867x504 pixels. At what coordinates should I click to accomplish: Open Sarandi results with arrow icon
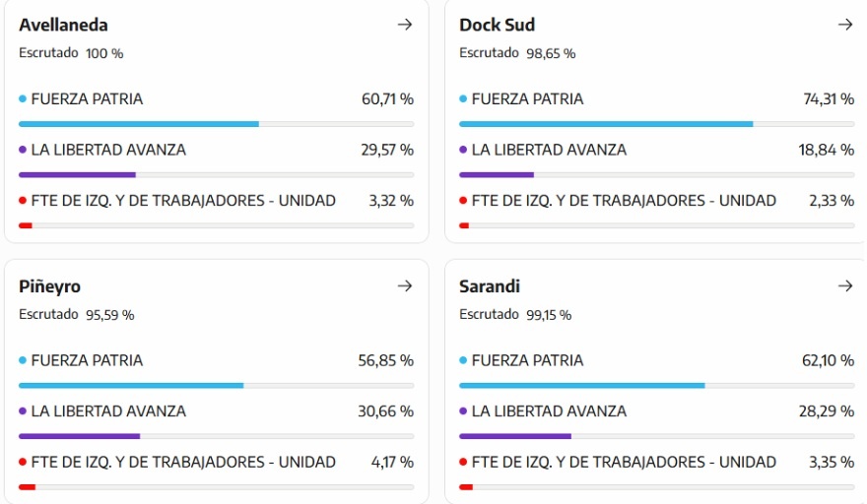click(844, 286)
